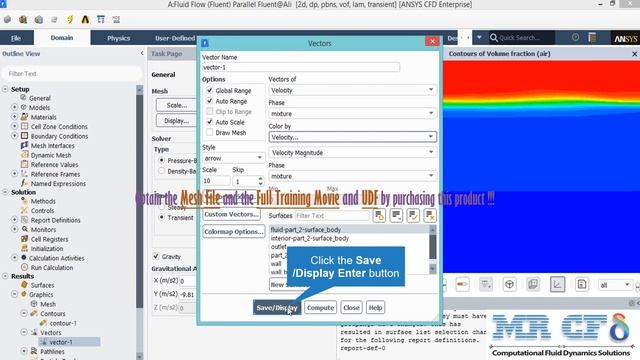Screen dimensions: 640x360
Task: Open the 'all' dropdown in graphics toolbar
Action: pyautogui.click(x=615, y=285)
